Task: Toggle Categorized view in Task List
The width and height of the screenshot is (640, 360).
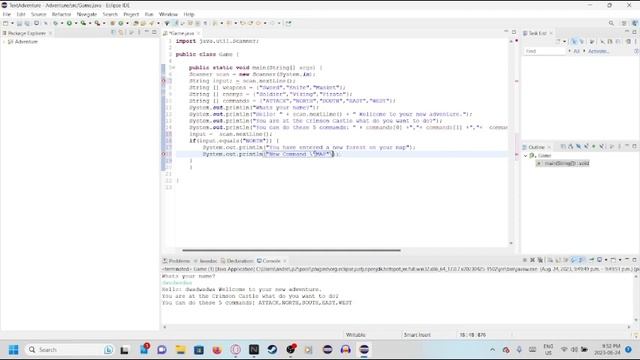Action: click(x=574, y=42)
